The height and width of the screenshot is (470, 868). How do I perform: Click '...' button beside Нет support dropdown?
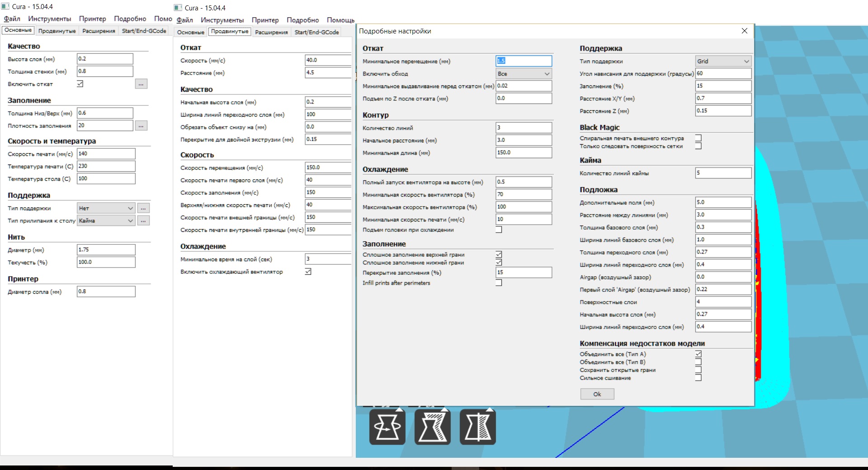click(143, 208)
